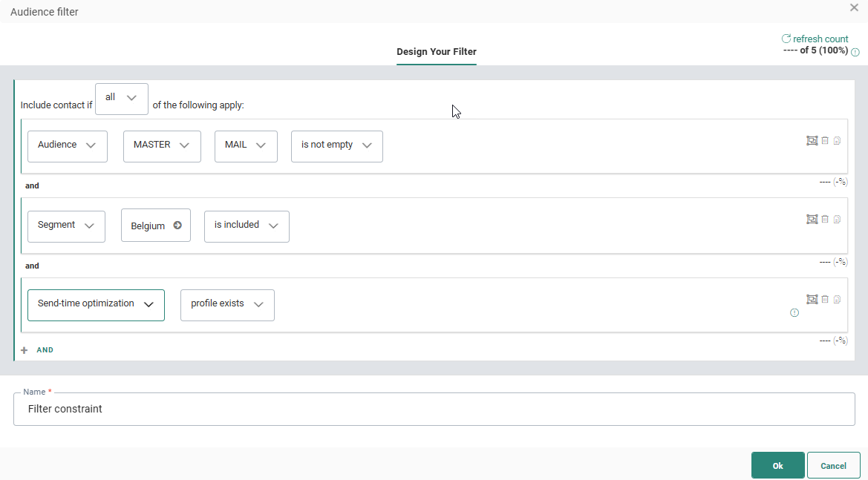868x480 pixels.
Task: Open the 'profile exists' dropdown
Action: point(227,305)
